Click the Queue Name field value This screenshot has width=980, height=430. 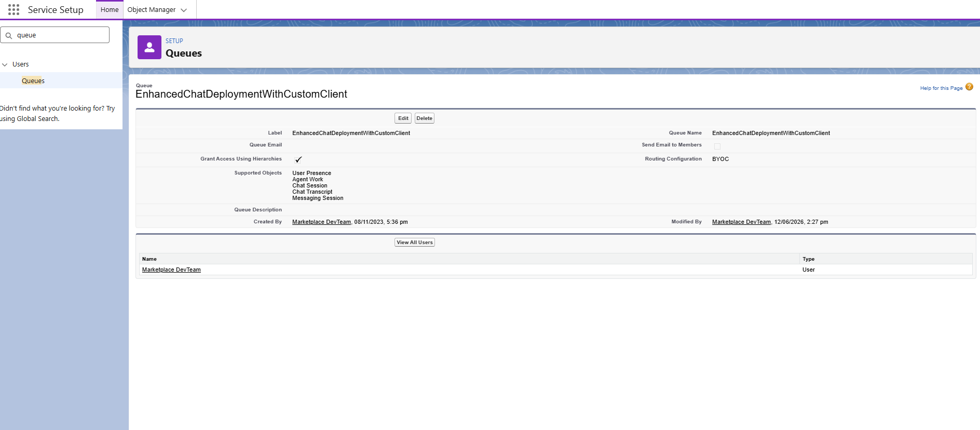(x=771, y=133)
